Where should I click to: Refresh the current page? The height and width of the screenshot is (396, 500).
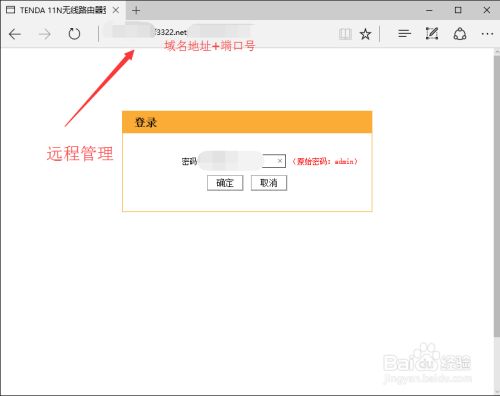click(x=74, y=34)
